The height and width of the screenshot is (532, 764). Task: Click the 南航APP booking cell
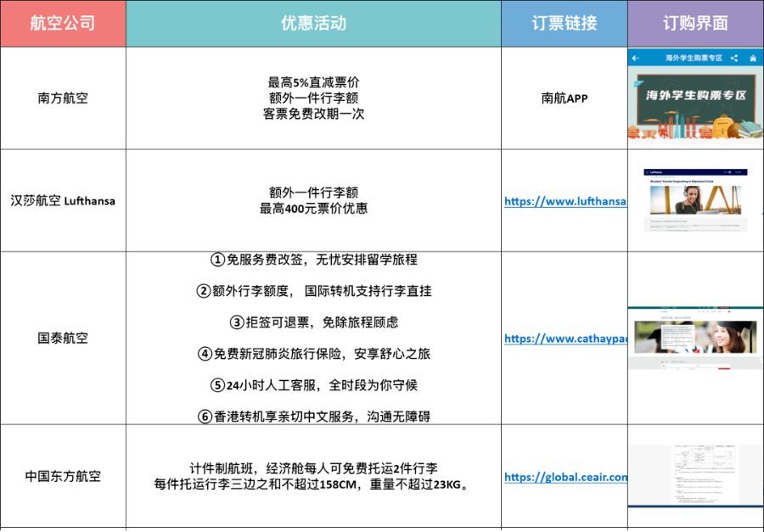(565, 98)
